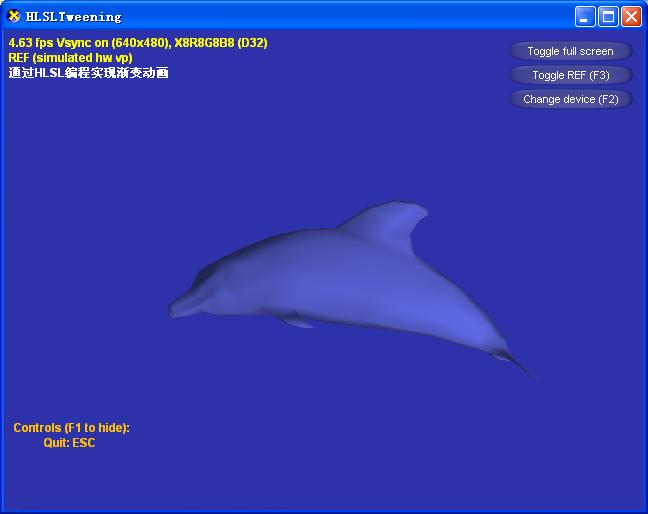Click the Toggle full screen button
This screenshot has height=514, width=648.
571,51
